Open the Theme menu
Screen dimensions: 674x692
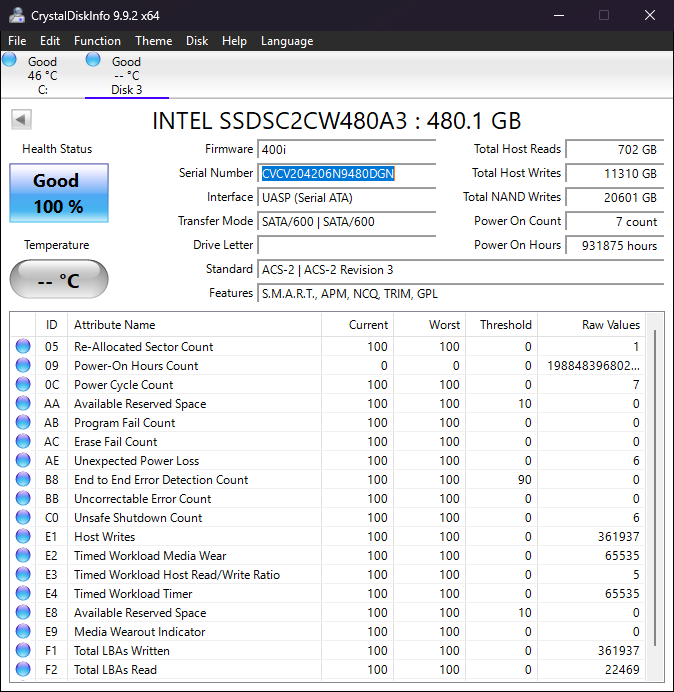tap(154, 41)
